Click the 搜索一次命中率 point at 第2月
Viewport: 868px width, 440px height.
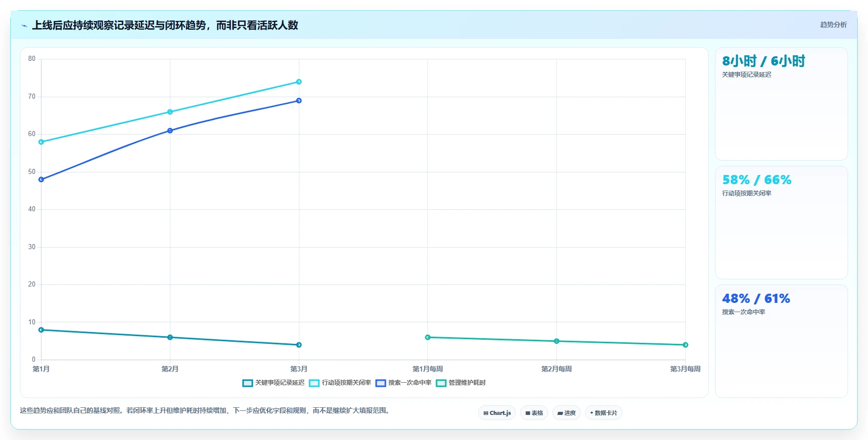[170, 130]
